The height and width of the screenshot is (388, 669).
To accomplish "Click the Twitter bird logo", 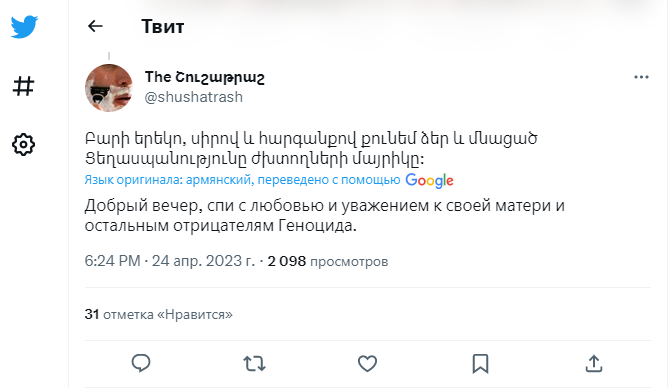I will (24, 27).
